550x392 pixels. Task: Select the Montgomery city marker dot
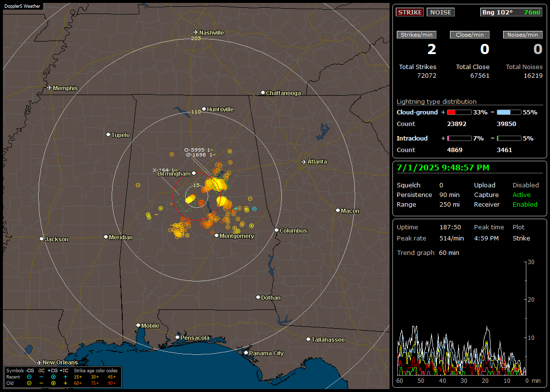tap(217, 236)
